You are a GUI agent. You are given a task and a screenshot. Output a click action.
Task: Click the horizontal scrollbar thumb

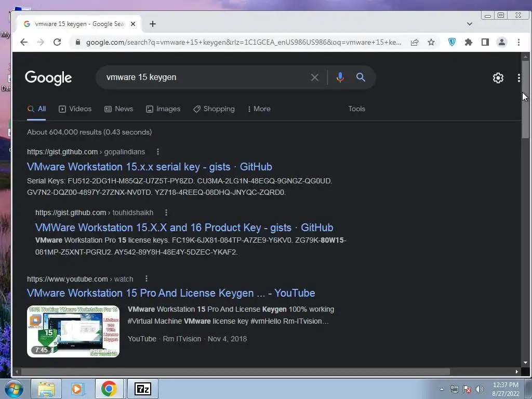coord(236,371)
